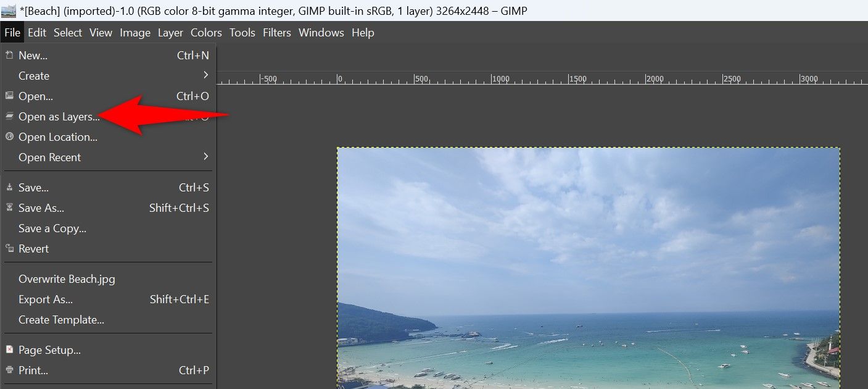The height and width of the screenshot is (389, 868).
Task: Open the Tools menu
Action: 242,32
